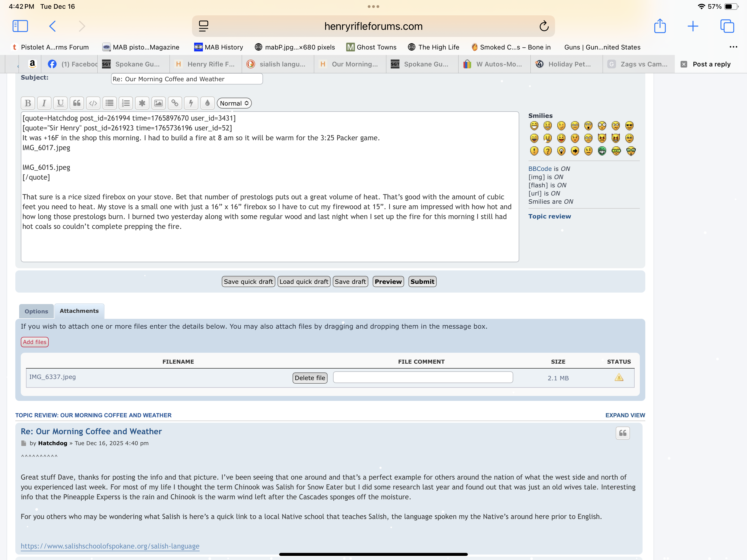Expand view of the topic review
Screen dimensions: 747x560
click(x=625, y=415)
